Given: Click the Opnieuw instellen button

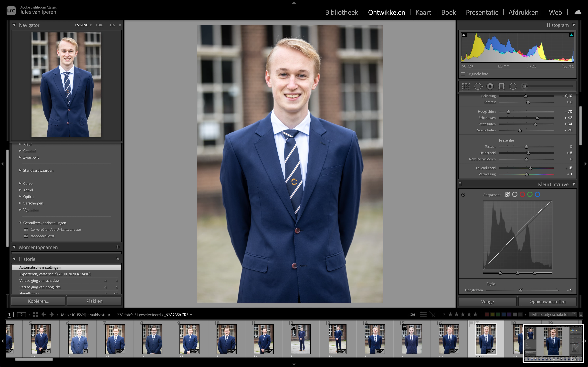Looking at the screenshot, I should (x=547, y=301).
